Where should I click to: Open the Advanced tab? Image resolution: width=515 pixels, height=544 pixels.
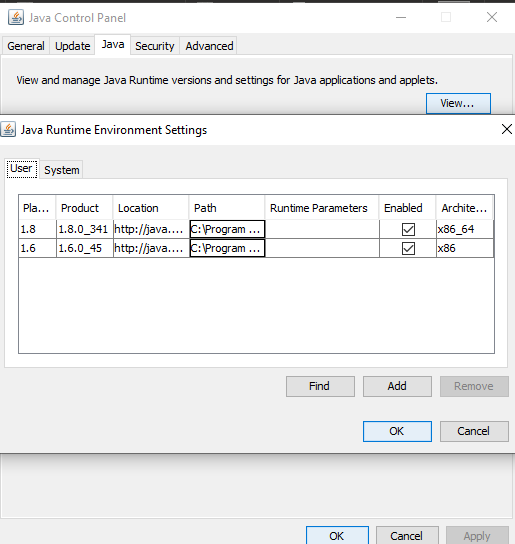click(x=209, y=46)
